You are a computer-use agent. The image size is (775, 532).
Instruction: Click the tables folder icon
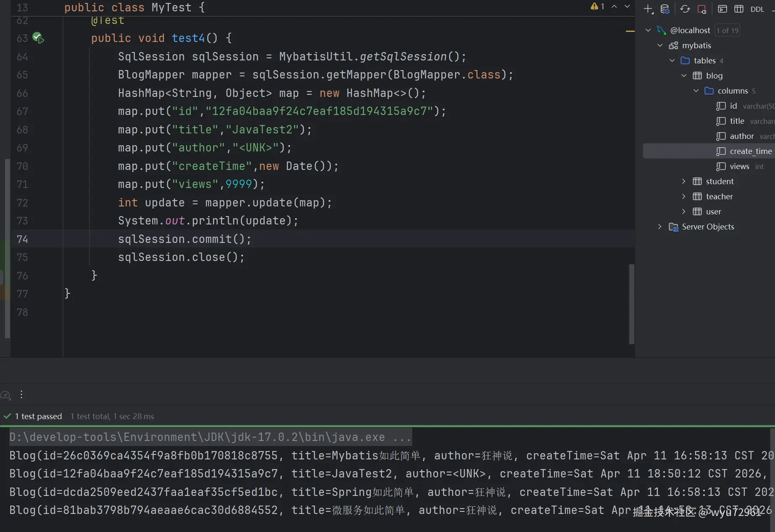685,60
